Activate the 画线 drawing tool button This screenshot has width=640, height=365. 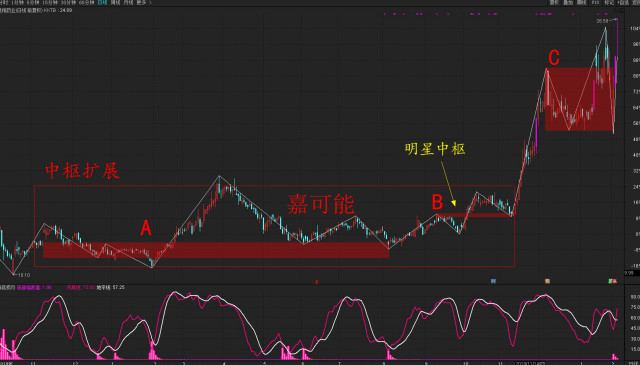582,2
